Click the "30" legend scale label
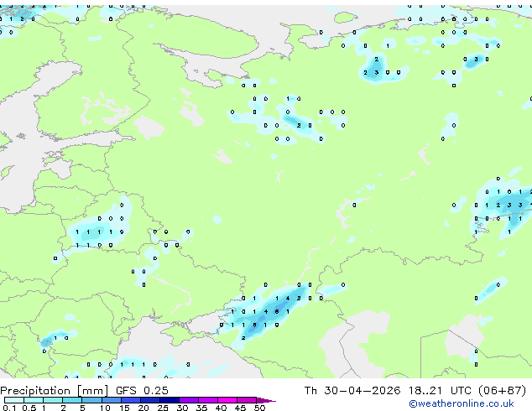The image size is (532, 411). (182, 408)
